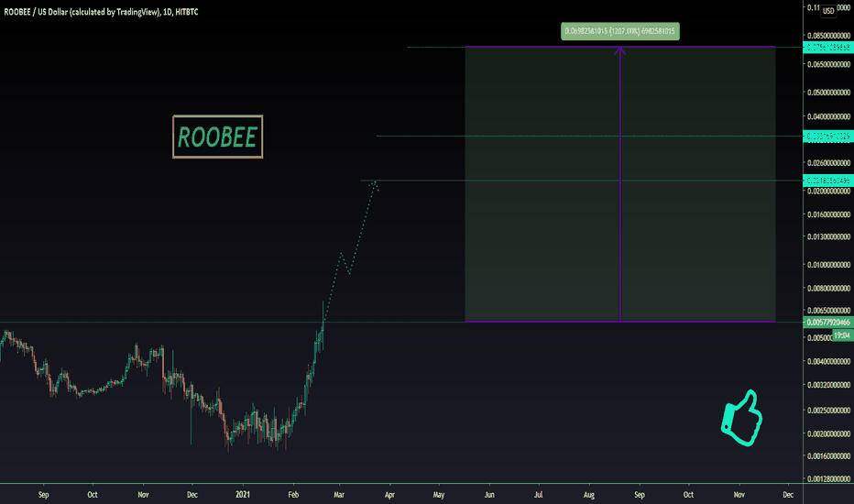Viewport: 854px width, 504px height.
Task: Click the 0.00128000000 price axis value
Action: tap(828, 478)
